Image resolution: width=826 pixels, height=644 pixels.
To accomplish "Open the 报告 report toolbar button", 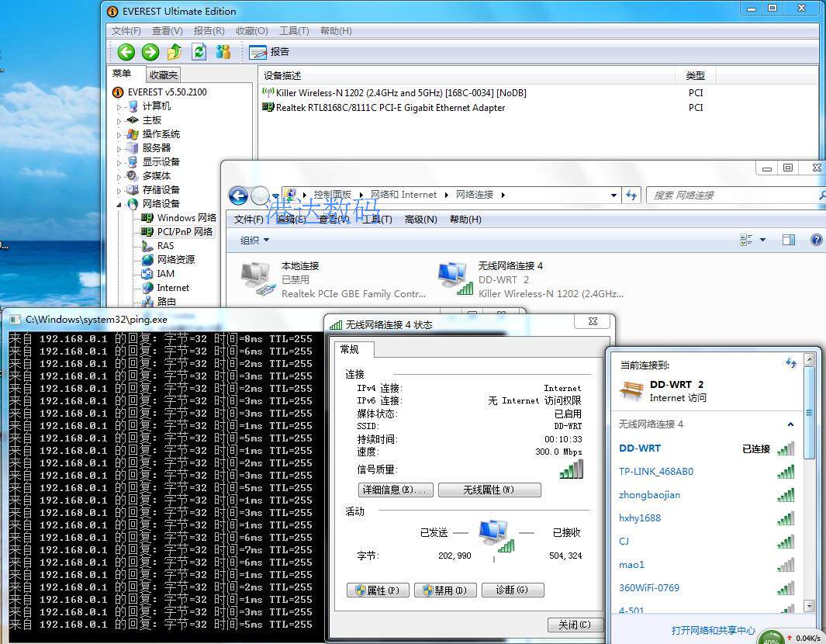I will 269,52.
